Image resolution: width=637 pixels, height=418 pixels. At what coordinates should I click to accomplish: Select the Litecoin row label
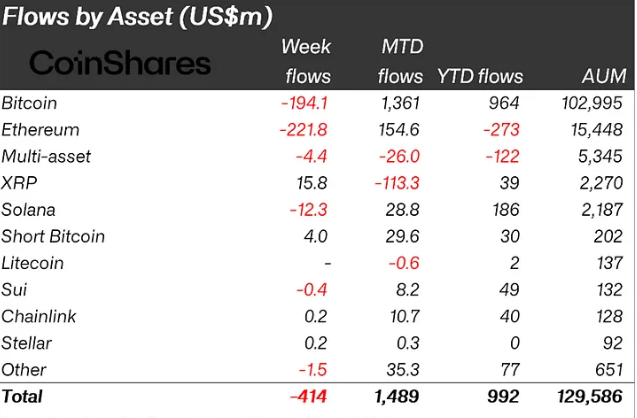tap(33, 263)
